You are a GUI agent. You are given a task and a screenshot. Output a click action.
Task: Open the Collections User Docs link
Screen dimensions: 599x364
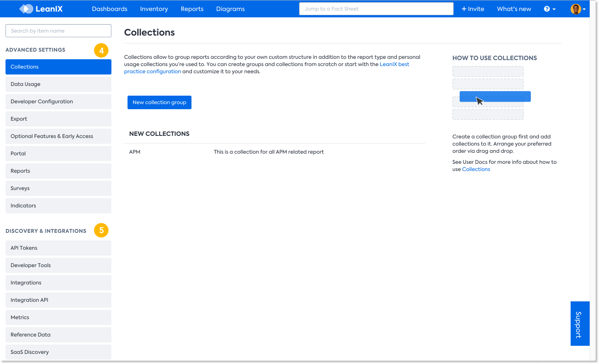point(476,169)
